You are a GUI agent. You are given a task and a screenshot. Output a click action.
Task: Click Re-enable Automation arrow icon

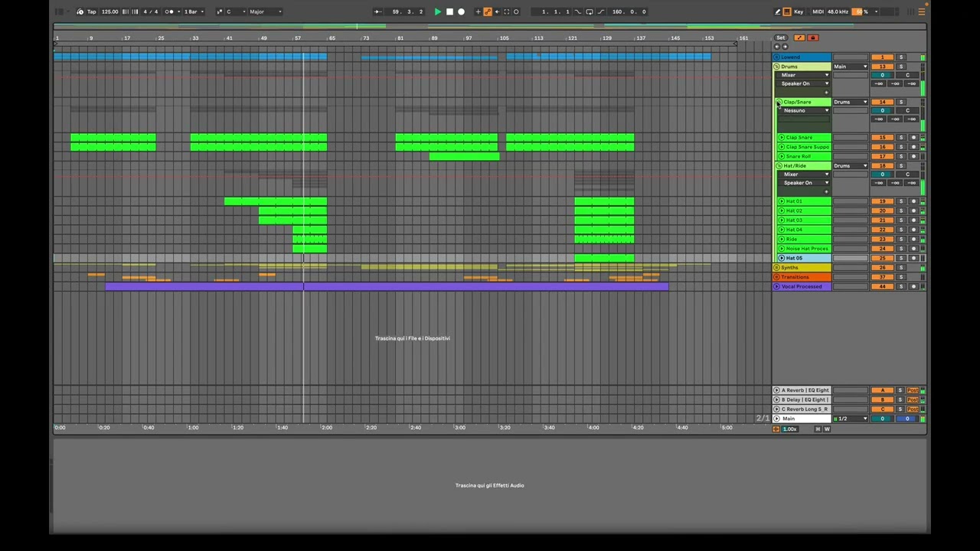coord(497,11)
